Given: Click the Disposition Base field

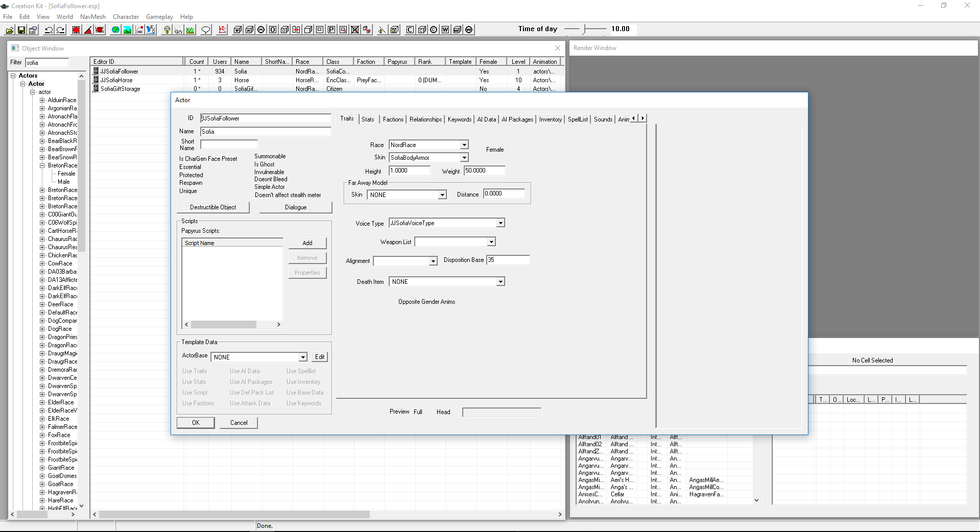Looking at the screenshot, I should point(508,260).
